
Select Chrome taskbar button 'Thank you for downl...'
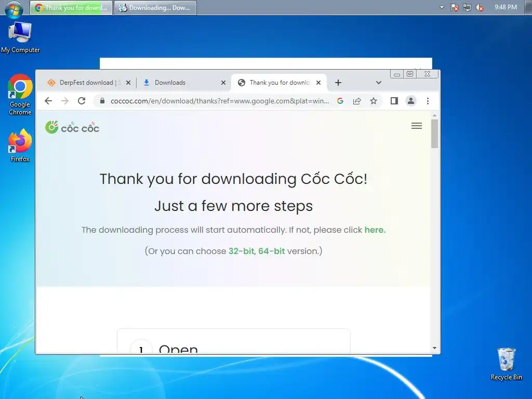pyautogui.click(x=71, y=7)
